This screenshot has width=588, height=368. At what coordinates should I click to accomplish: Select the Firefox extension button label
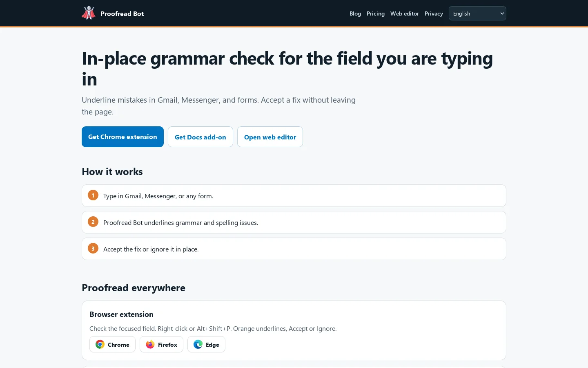(167, 345)
